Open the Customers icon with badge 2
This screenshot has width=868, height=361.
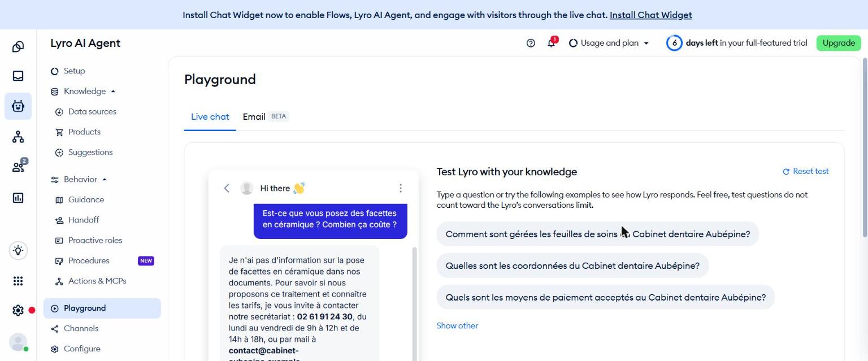click(x=18, y=167)
